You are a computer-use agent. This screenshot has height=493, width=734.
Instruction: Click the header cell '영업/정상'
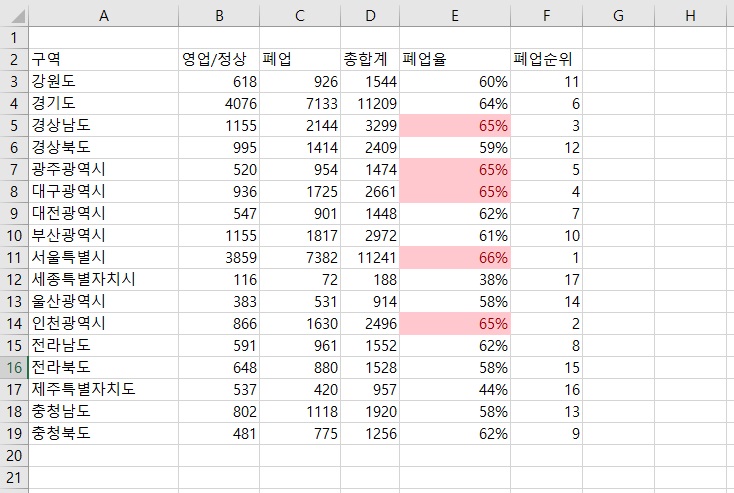click(x=219, y=59)
